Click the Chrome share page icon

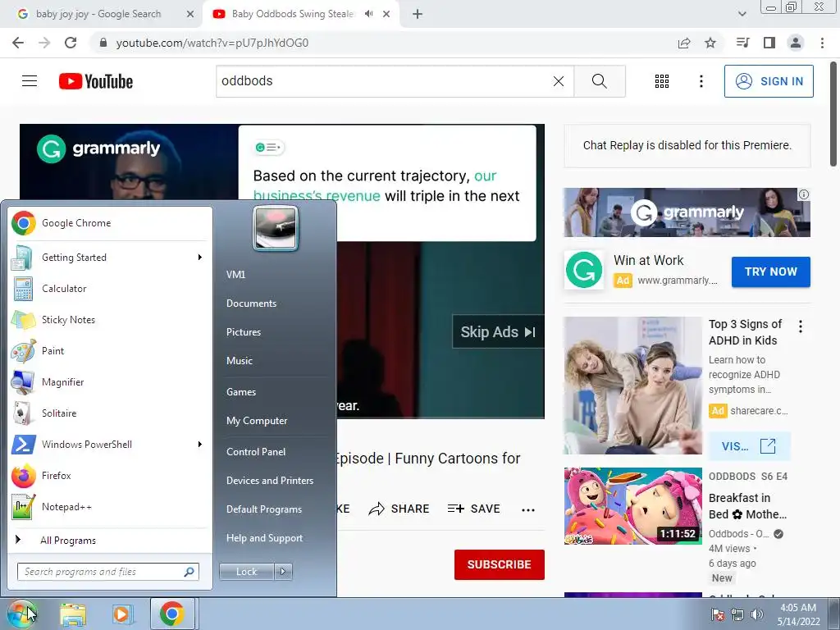tap(684, 43)
